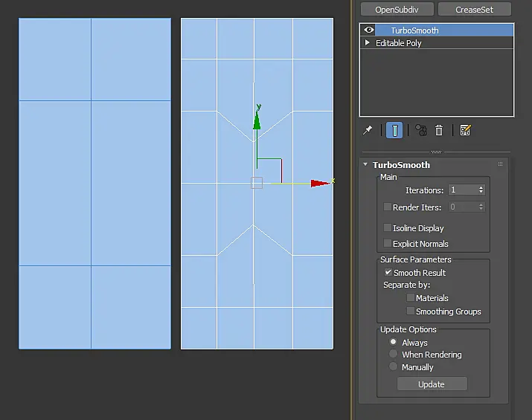Remove modifier with trash icon
This screenshot has width=532, height=420.
tap(439, 130)
